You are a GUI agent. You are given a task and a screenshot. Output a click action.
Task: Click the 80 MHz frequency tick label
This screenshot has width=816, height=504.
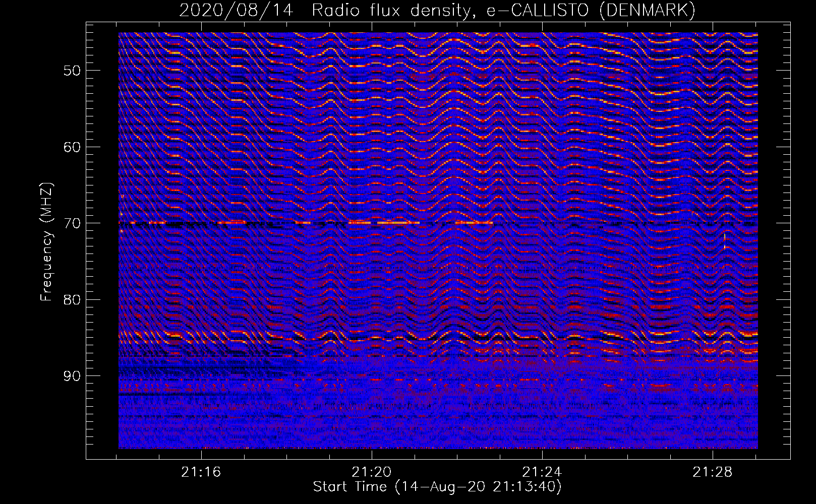(x=72, y=299)
